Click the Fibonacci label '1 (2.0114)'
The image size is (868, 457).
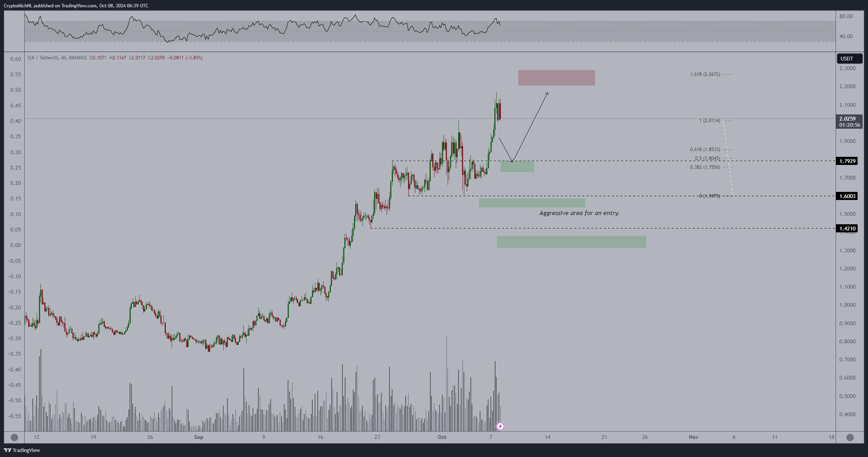(710, 121)
